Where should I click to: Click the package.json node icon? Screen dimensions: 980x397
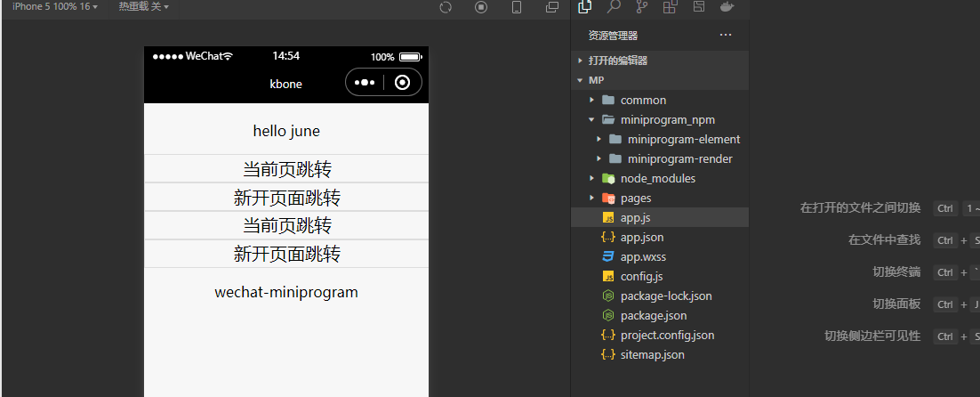tap(607, 316)
